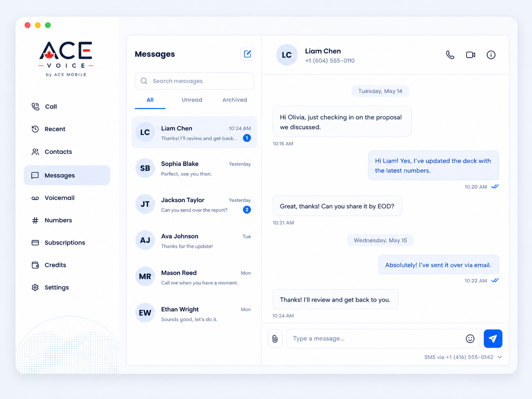Open the compose new message icon
The height and width of the screenshot is (399, 532).
point(247,54)
